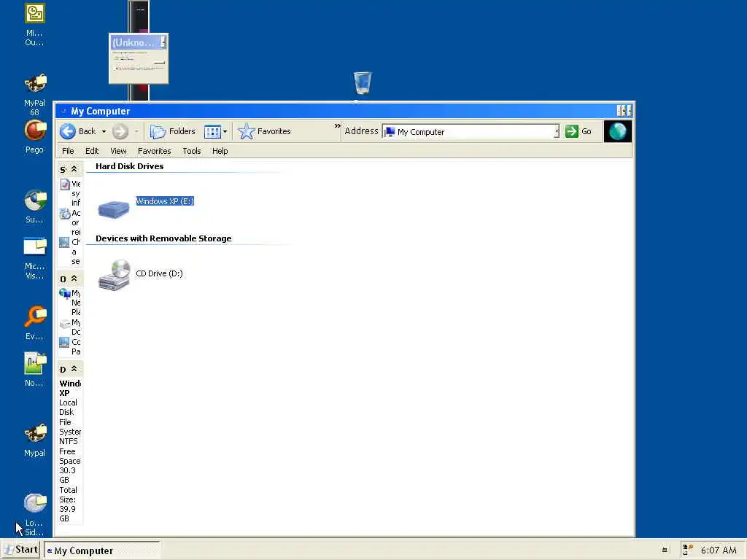Open the Recycle Bin desktop icon
The width and height of the screenshot is (747, 560).
[363, 83]
